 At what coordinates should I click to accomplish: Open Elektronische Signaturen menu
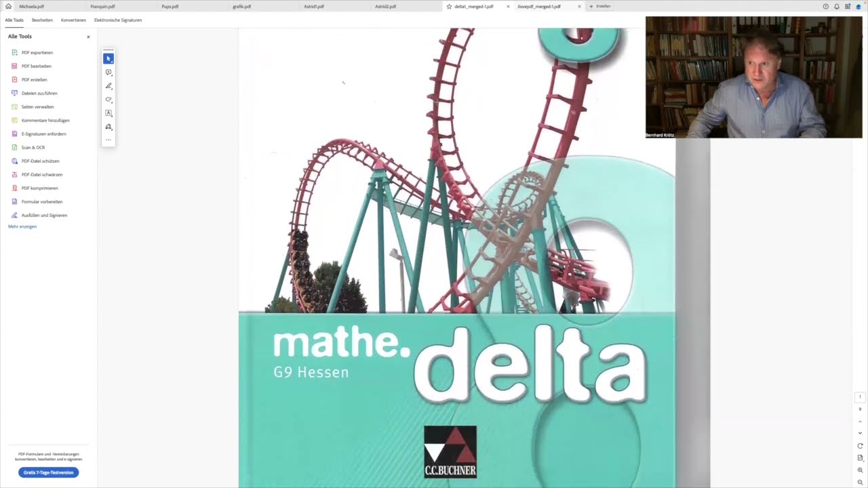point(118,20)
